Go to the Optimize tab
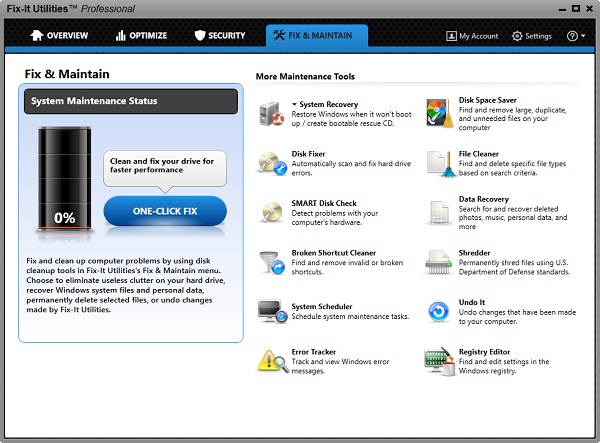This screenshot has width=600, height=443. coord(142,36)
